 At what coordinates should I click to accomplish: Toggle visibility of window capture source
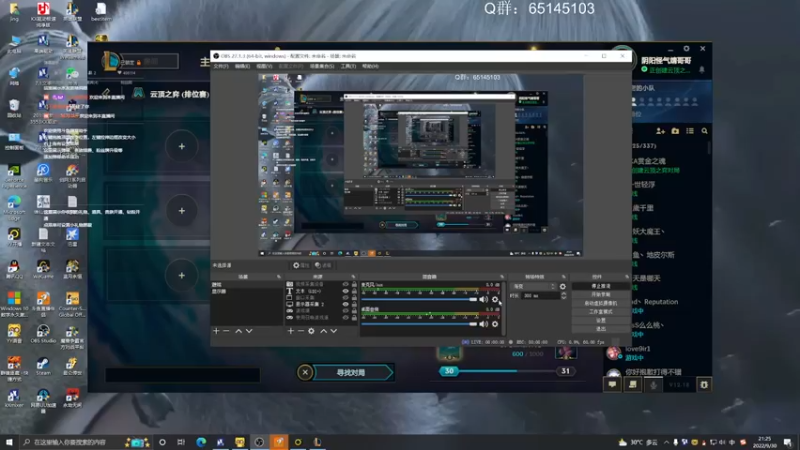[x=345, y=297]
